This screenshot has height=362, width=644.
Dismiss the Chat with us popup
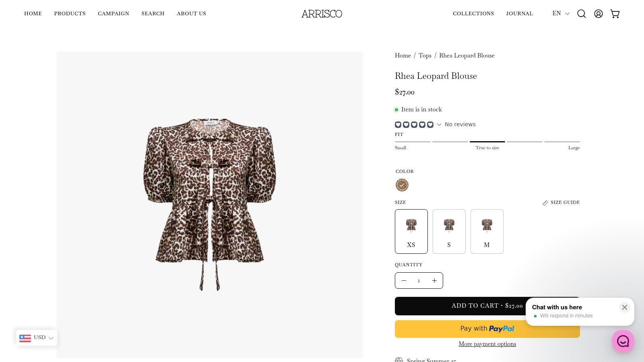[624, 307]
